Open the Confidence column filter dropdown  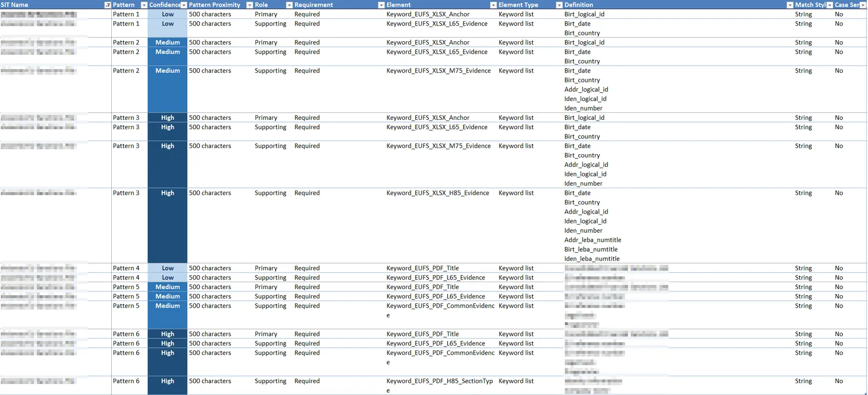pyautogui.click(x=184, y=5)
